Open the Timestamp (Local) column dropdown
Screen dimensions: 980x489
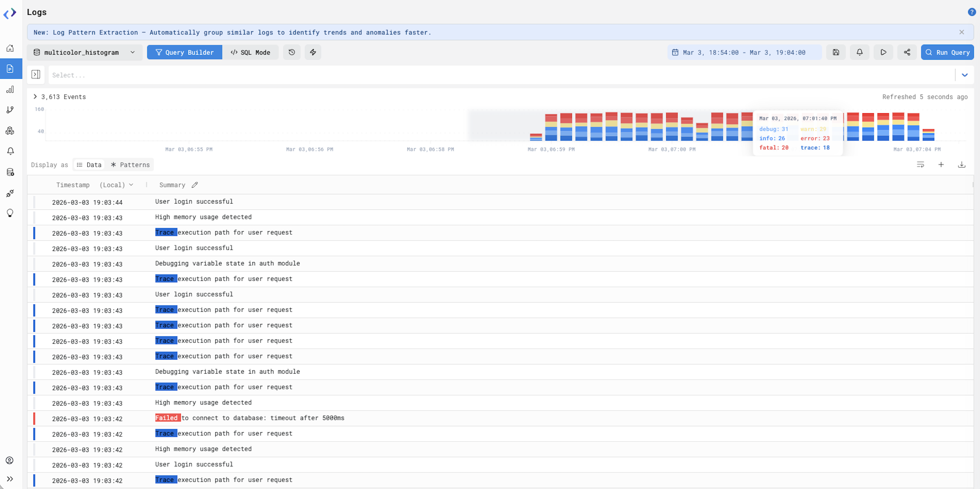132,184
